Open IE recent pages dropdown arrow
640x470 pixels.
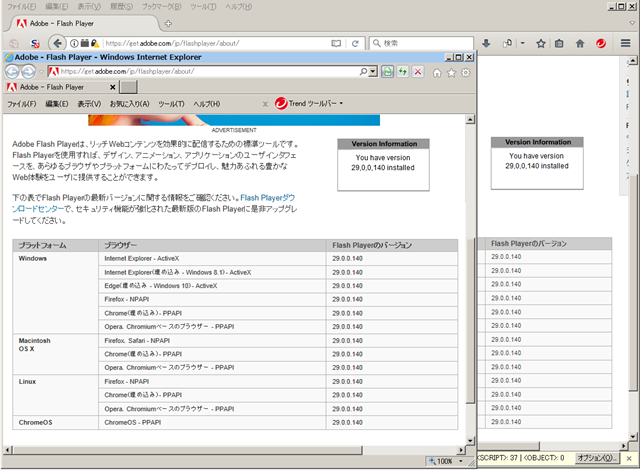pyautogui.click(x=41, y=72)
